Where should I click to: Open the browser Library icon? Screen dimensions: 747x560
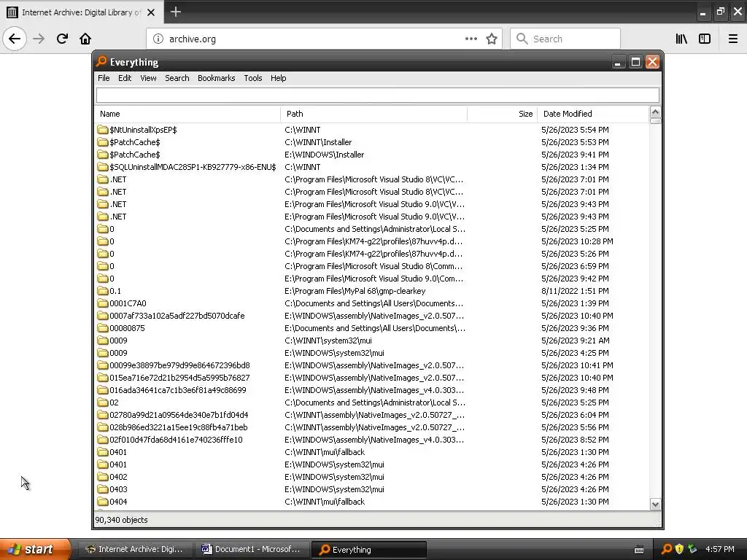coord(681,39)
